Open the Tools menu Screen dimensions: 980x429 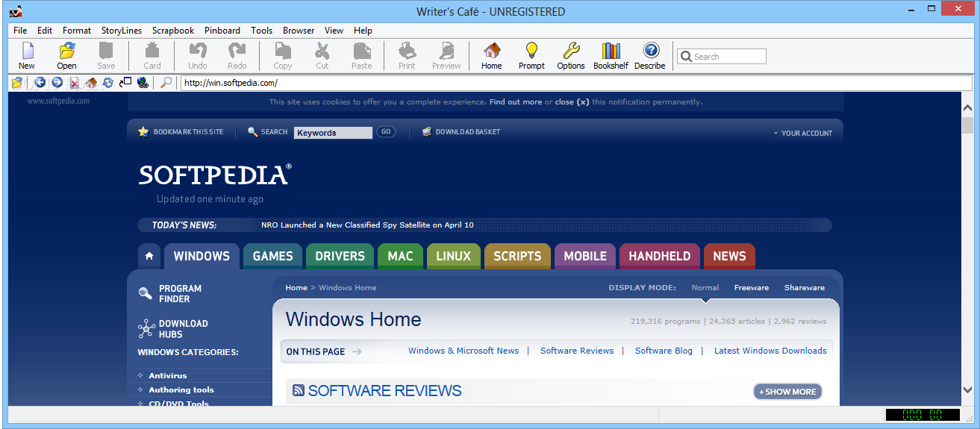click(x=262, y=31)
